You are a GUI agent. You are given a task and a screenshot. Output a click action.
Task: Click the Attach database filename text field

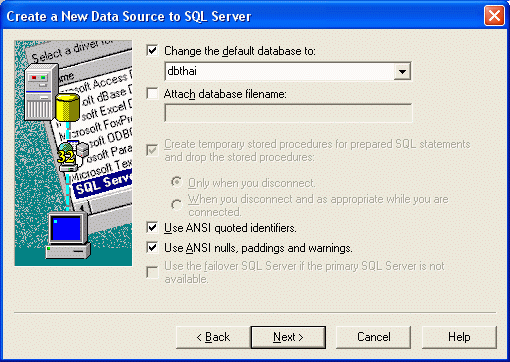[288, 113]
